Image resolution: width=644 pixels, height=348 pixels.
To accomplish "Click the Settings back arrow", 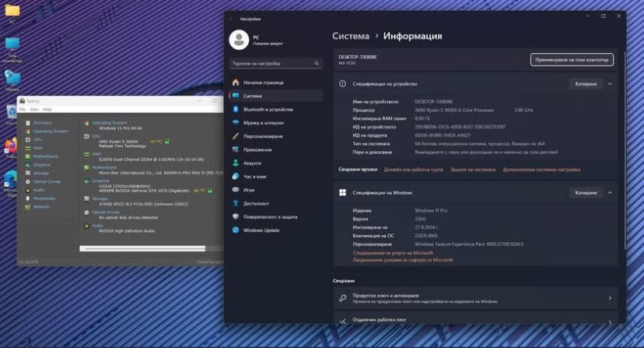I will coord(231,19).
